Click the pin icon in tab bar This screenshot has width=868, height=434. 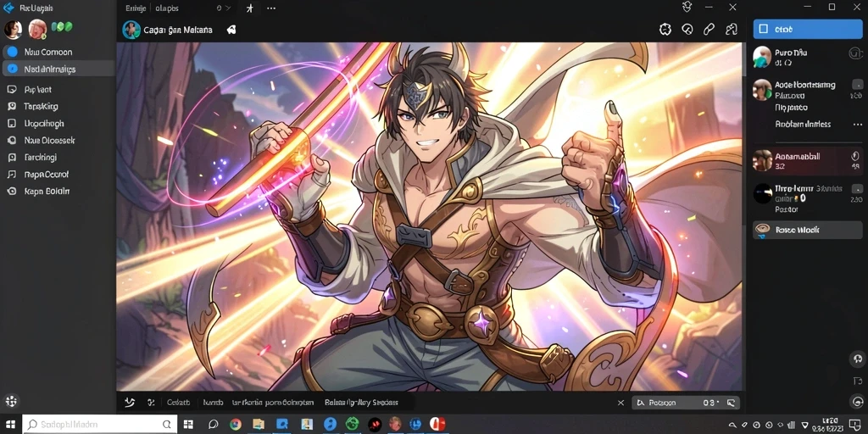point(249,8)
